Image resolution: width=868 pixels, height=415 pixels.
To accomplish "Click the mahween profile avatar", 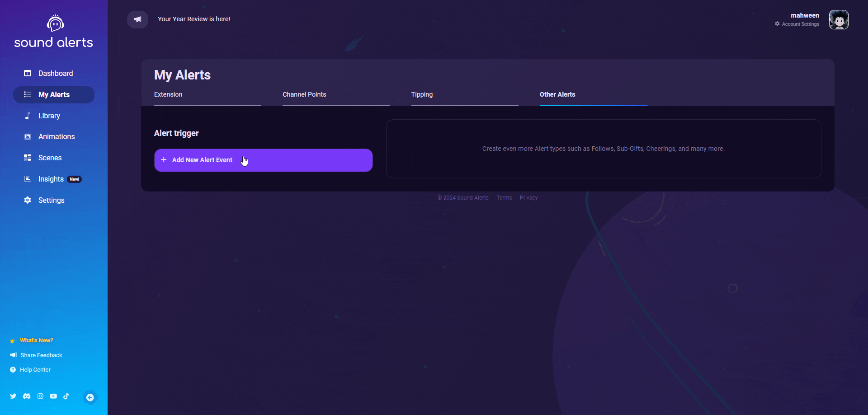I will (839, 19).
